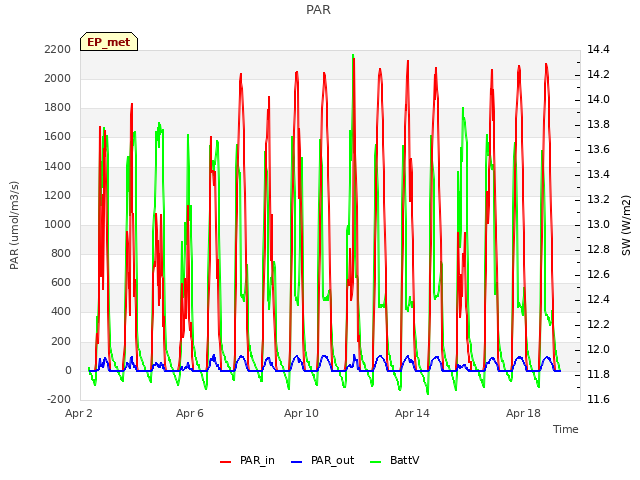640x480 pixels.
Task: Click the 13.6 right axis tick label
Action: click(x=598, y=150)
